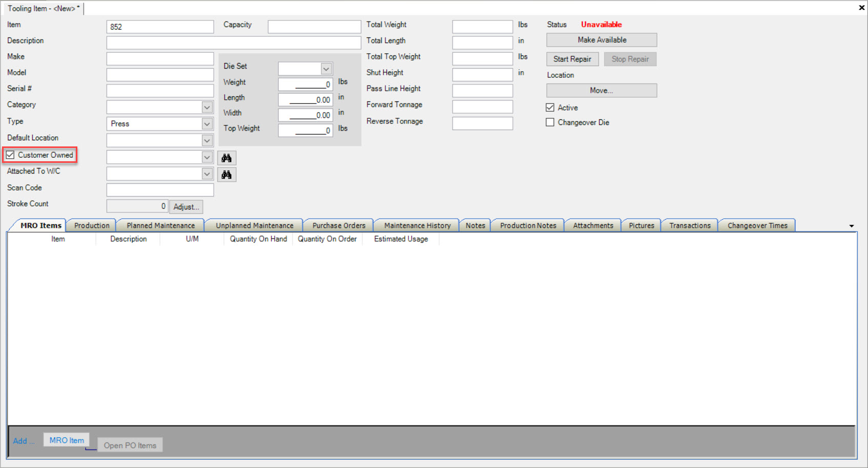Go to the Unplanned Maintenance tab

click(x=255, y=225)
